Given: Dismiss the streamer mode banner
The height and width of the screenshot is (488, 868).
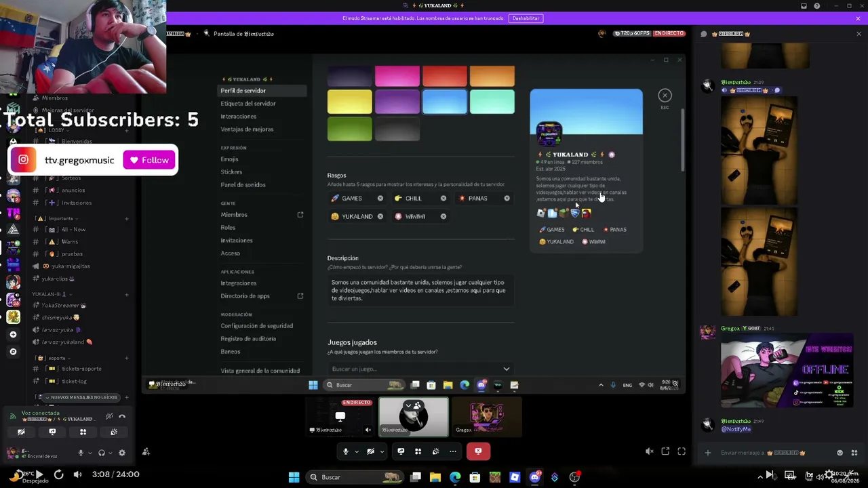Looking at the screenshot, I should click(859, 18).
